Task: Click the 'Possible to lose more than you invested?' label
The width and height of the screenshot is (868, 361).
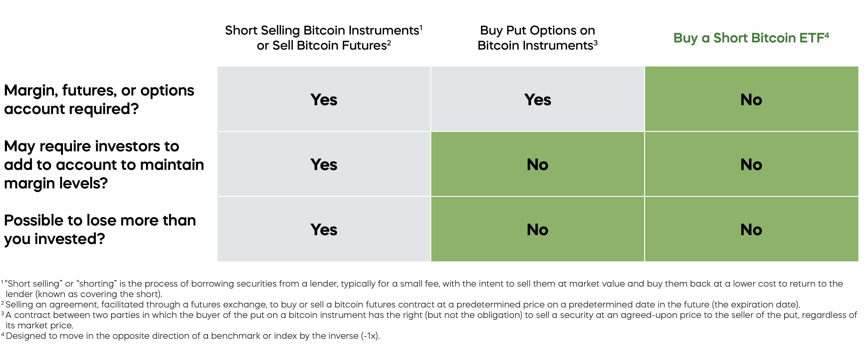Action: (100, 229)
